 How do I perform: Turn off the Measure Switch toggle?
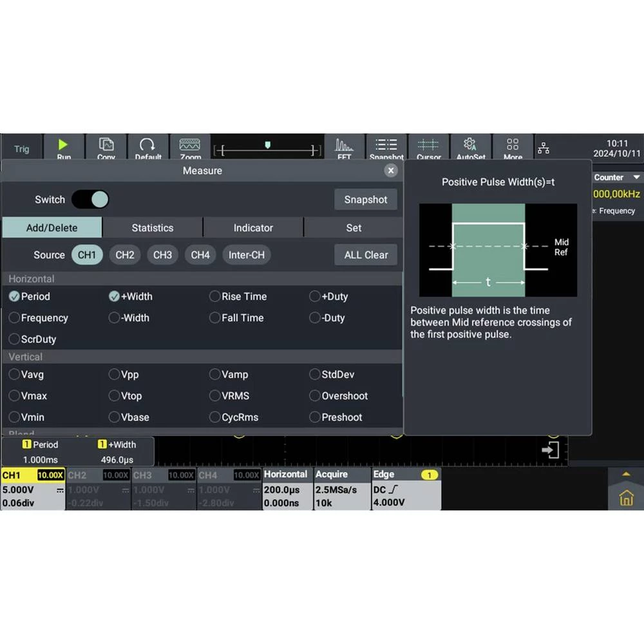[90, 200]
